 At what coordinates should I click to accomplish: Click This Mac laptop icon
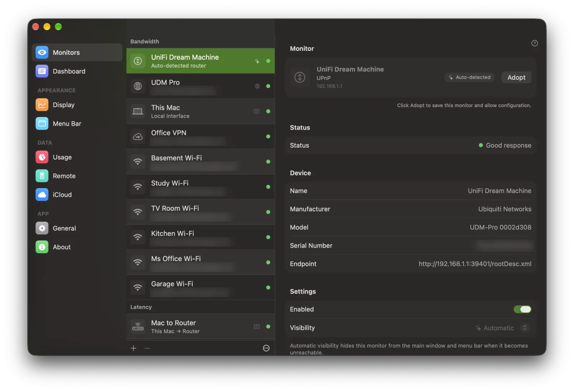[x=138, y=111]
